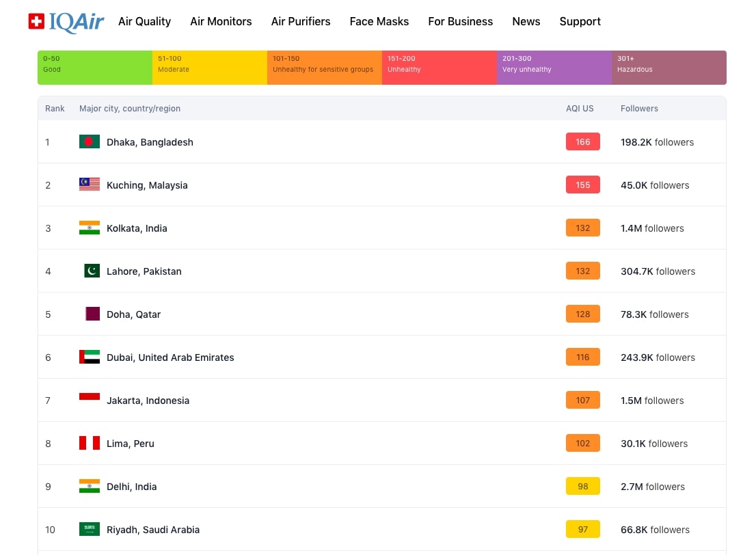Click the purple Very unhealthy legend block
Viewport: 756px width, 555px height.
point(554,68)
